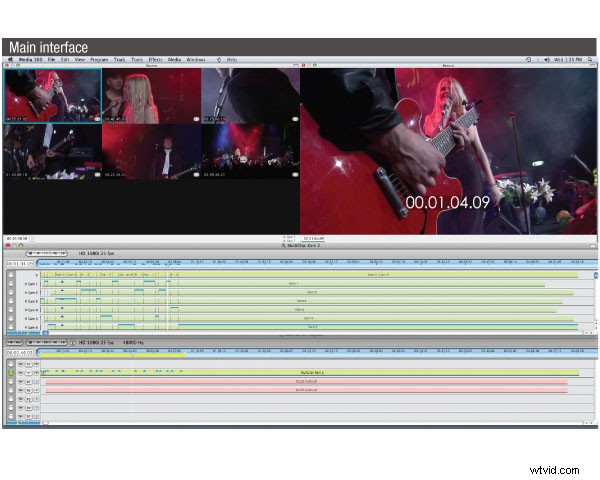The image size is (600, 480).
Task: Open the View menu
Action: point(80,60)
